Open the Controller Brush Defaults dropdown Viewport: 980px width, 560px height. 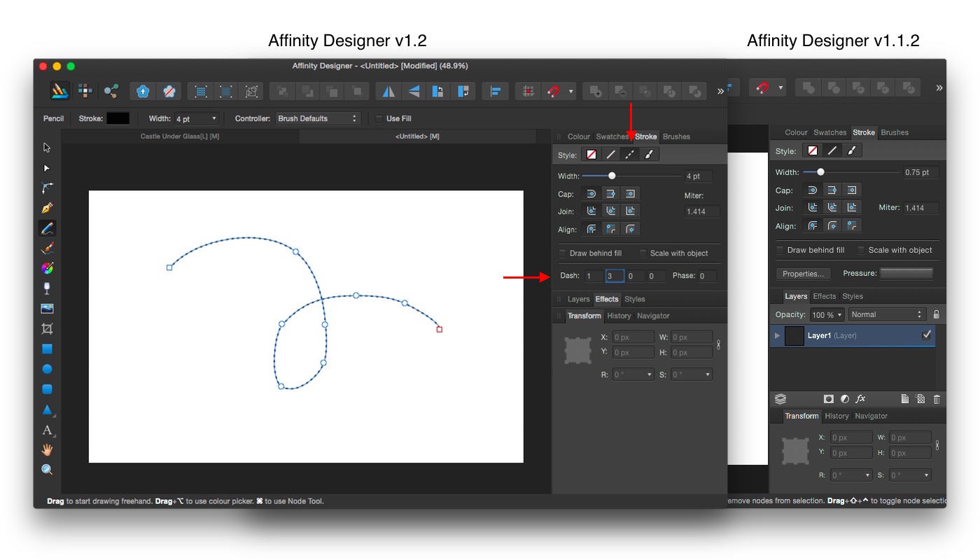point(318,119)
